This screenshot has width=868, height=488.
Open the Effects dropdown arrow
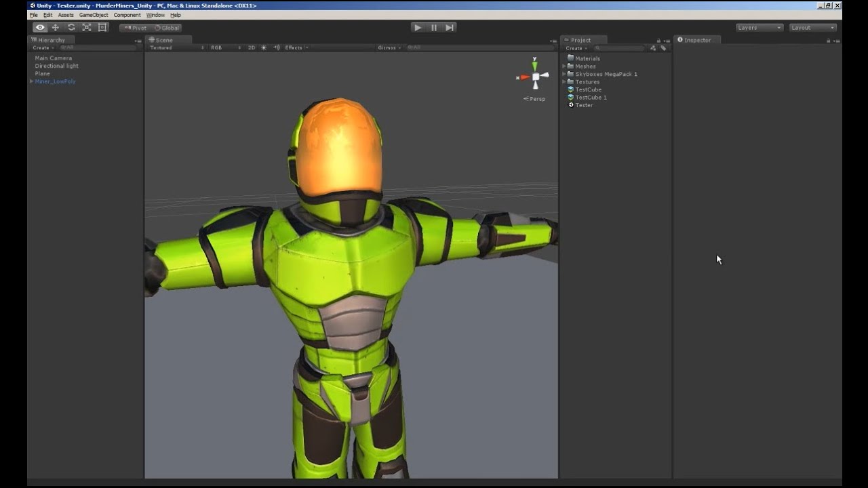click(307, 48)
